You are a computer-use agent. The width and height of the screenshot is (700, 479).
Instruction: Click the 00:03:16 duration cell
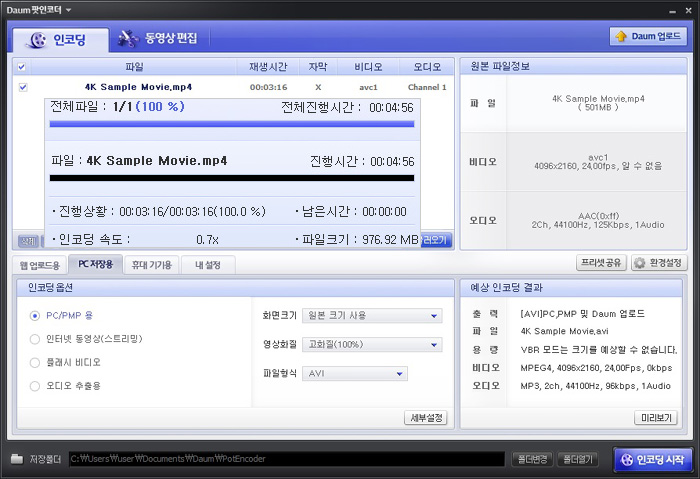[268, 87]
